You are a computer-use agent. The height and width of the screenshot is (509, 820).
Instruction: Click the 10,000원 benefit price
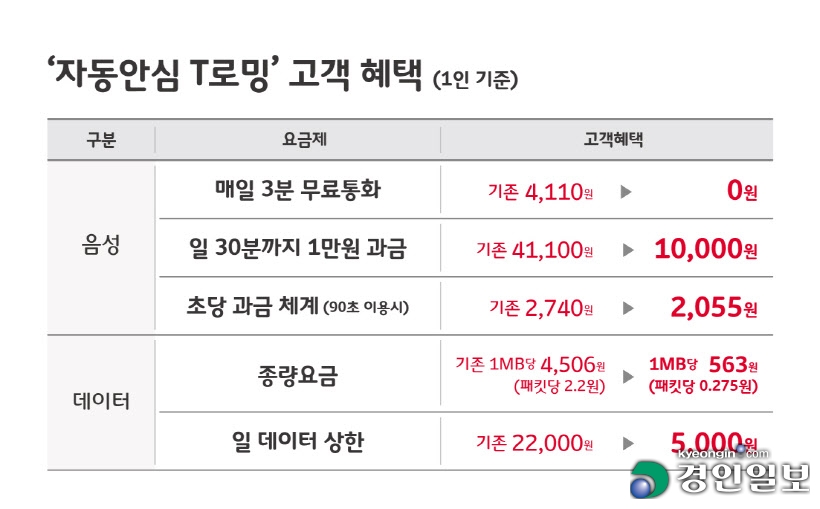point(706,249)
